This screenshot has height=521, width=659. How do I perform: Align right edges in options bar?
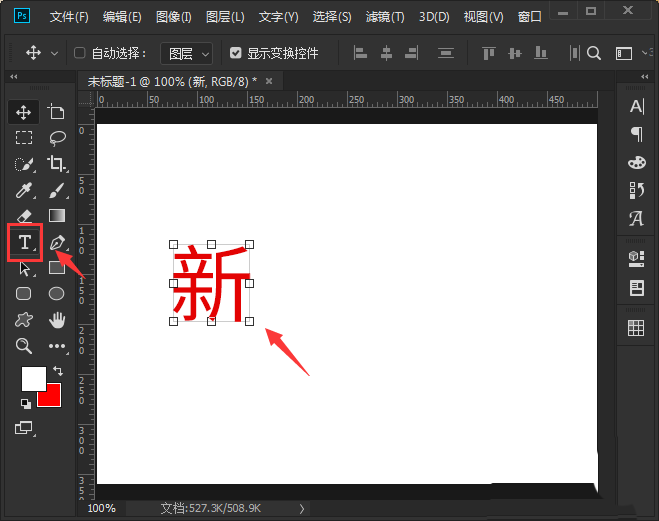[411, 53]
